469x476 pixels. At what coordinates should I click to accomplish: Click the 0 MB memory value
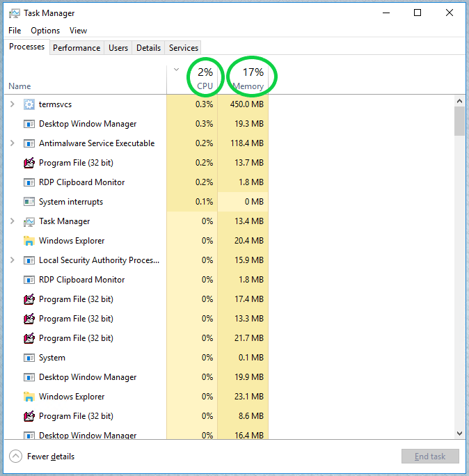(254, 202)
